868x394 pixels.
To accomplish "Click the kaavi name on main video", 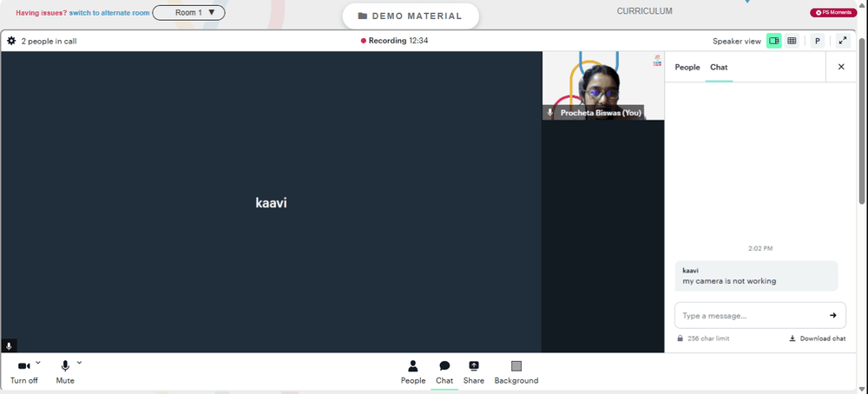I will click(271, 202).
